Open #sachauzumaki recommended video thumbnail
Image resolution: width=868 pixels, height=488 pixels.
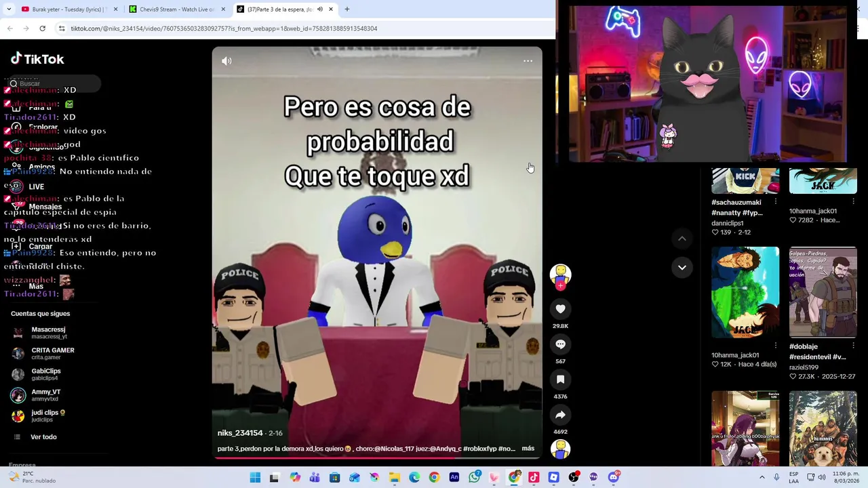click(x=745, y=181)
